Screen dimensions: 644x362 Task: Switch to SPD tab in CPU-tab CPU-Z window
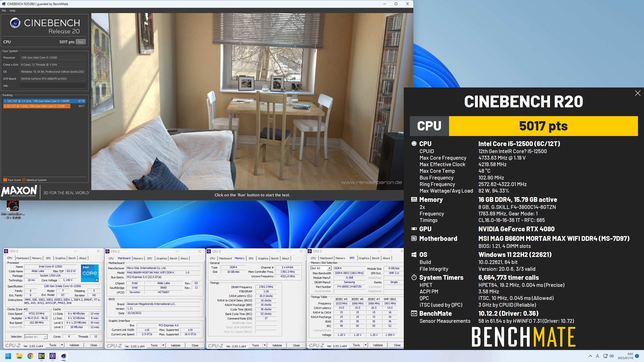[48, 258]
